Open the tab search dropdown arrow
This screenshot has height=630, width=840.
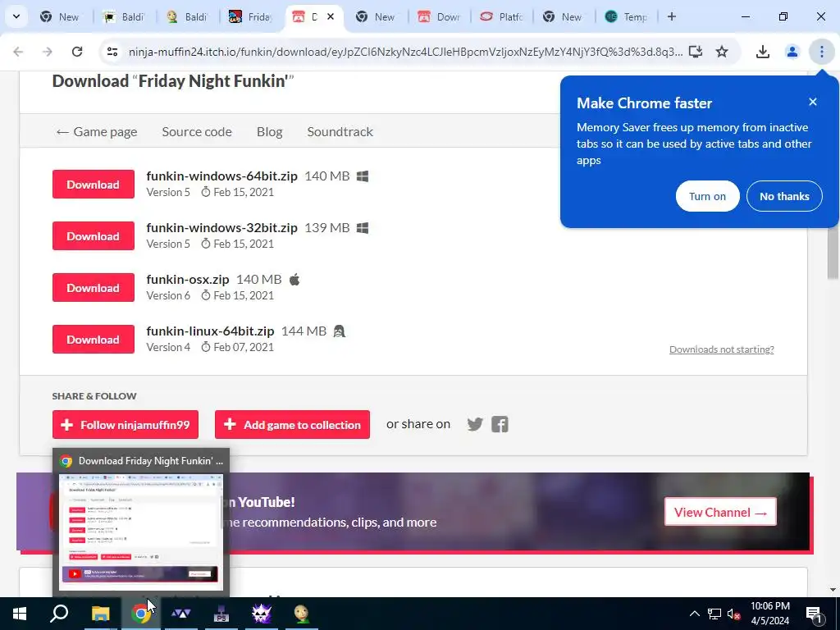click(16, 16)
